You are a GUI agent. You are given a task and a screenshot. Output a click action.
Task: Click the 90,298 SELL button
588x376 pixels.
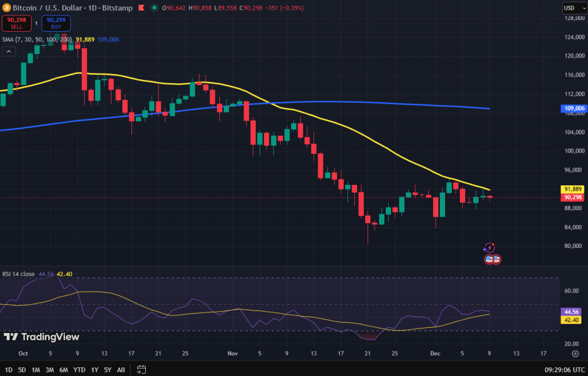17,23
